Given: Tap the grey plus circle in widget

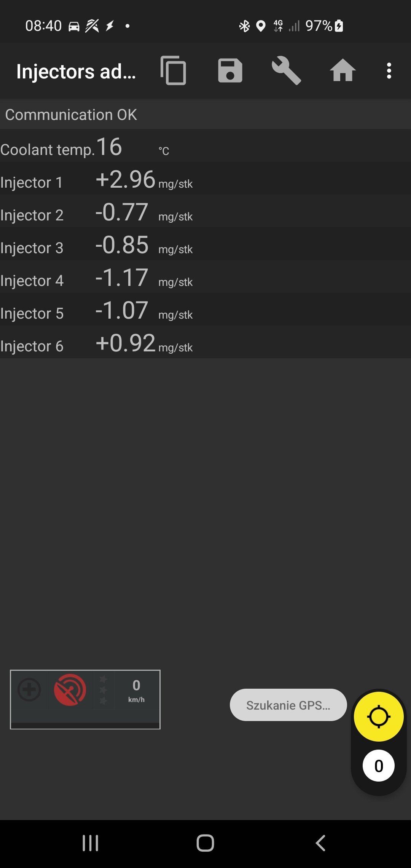Looking at the screenshot, I should tap(29, 689).
